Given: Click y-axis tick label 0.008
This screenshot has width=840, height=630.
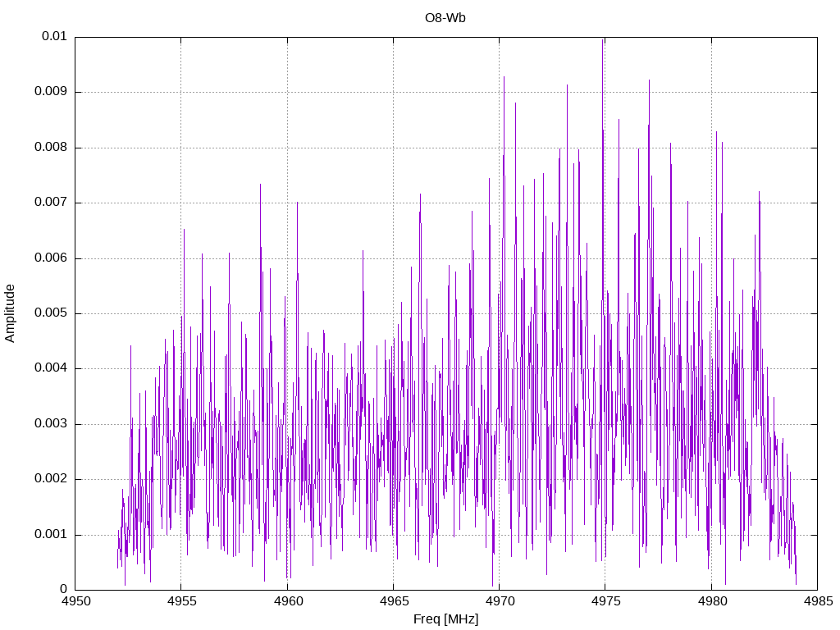Looking at the screenshot, I should point(51,148).
